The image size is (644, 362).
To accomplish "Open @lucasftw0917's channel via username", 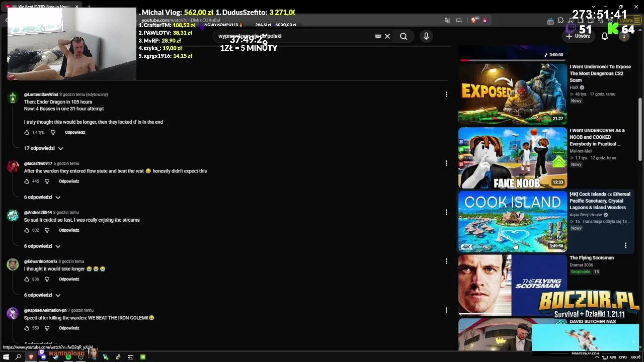I will pos(38,163).
